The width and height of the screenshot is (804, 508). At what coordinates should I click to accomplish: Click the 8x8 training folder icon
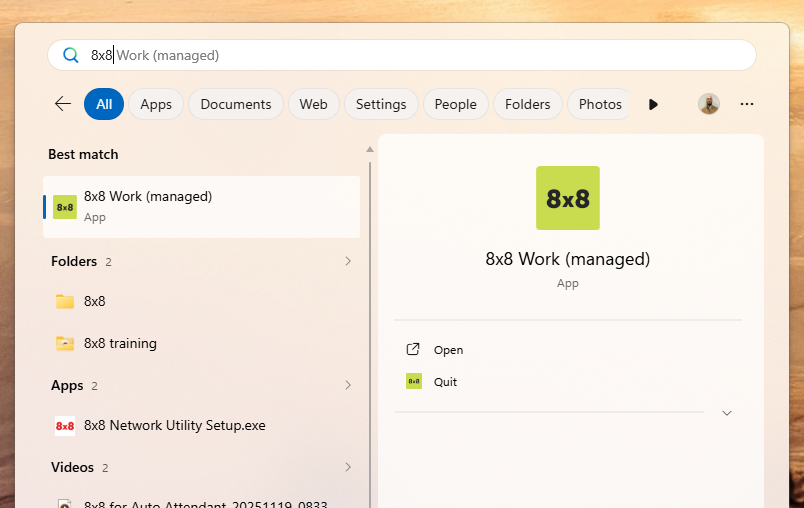click(x=65, y=343)
